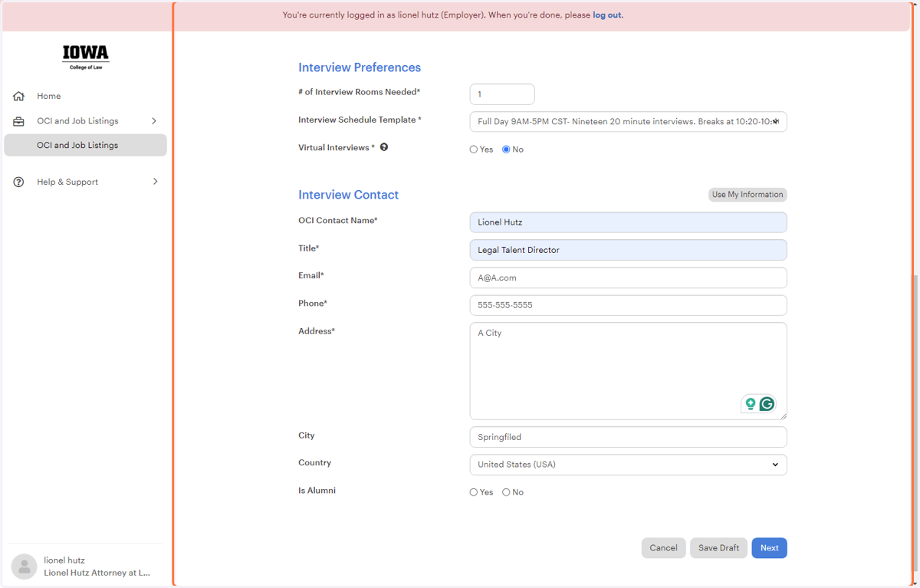The height and width of the screenshot is (588, 920).
Task: Expand OCI and Job Listings chevron
Action: coord(154,121)
